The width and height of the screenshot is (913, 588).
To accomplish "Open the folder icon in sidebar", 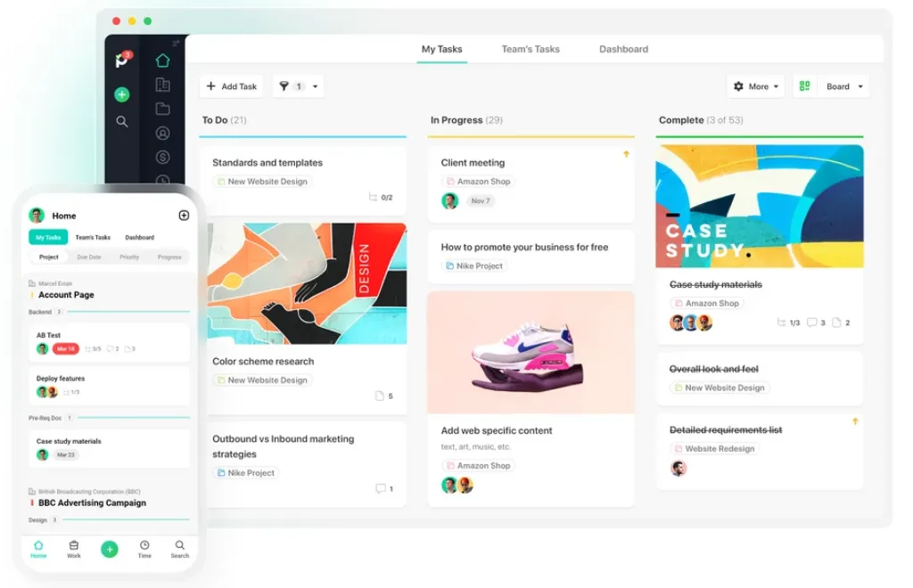I will [162, 109].
